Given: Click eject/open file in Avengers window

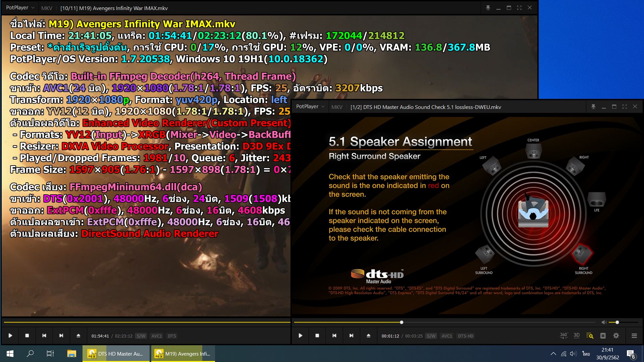Looking at the screenshot, I should (78, 336).
